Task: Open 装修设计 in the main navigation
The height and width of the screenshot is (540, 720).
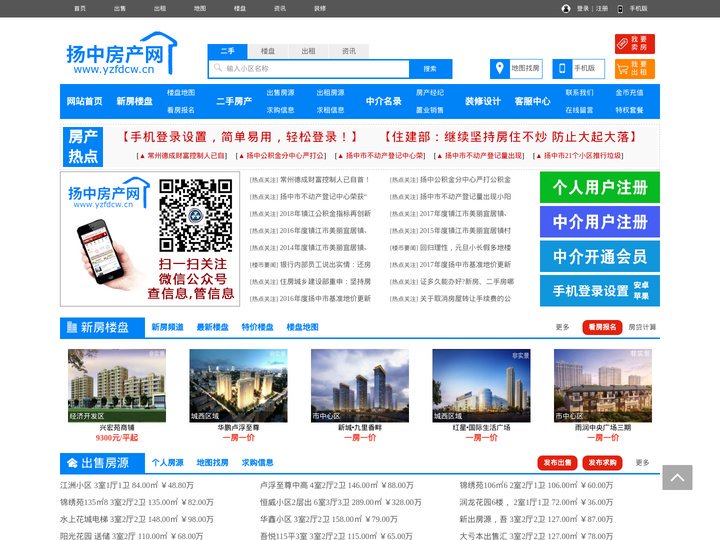Action: pos(483,101)
